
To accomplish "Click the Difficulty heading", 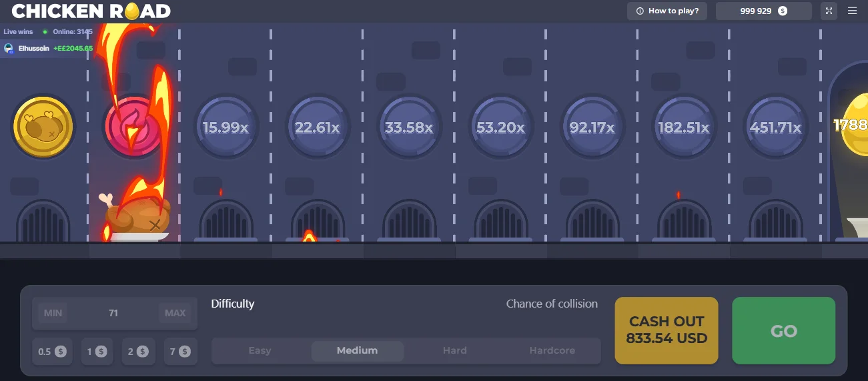I will [x=233, y=304].
